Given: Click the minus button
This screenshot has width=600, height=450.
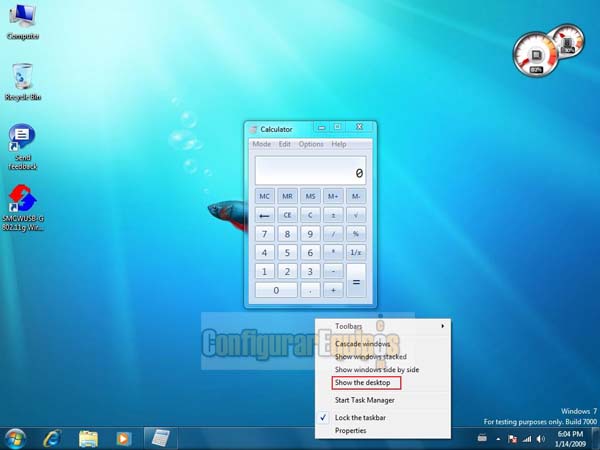Looking at the screenshot, I should [x=333, y=271].
